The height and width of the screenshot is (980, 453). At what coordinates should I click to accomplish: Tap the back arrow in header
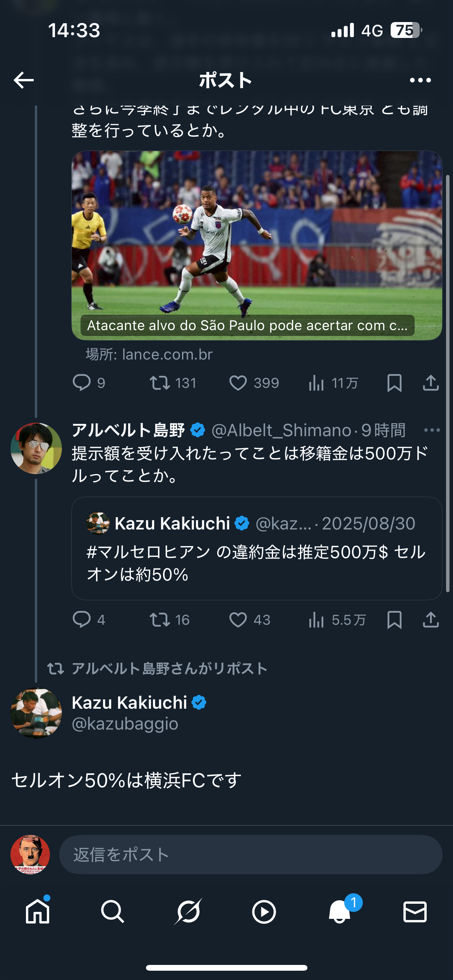(24, 80)
